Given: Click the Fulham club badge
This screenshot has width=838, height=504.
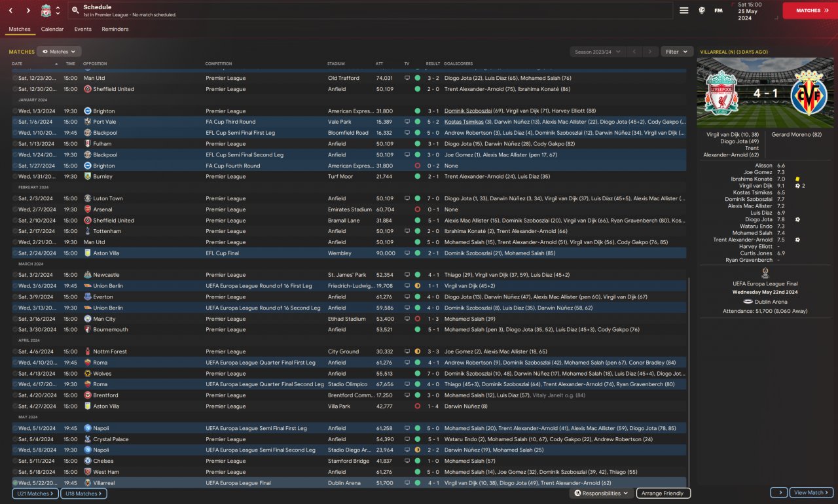Looking at the screenshot, I should [x=88, y=144].
